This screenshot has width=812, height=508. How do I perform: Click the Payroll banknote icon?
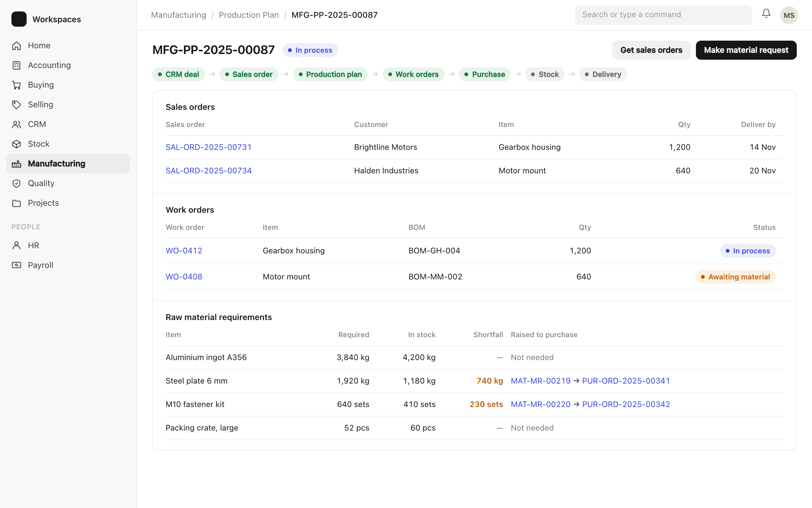point(16,265)
